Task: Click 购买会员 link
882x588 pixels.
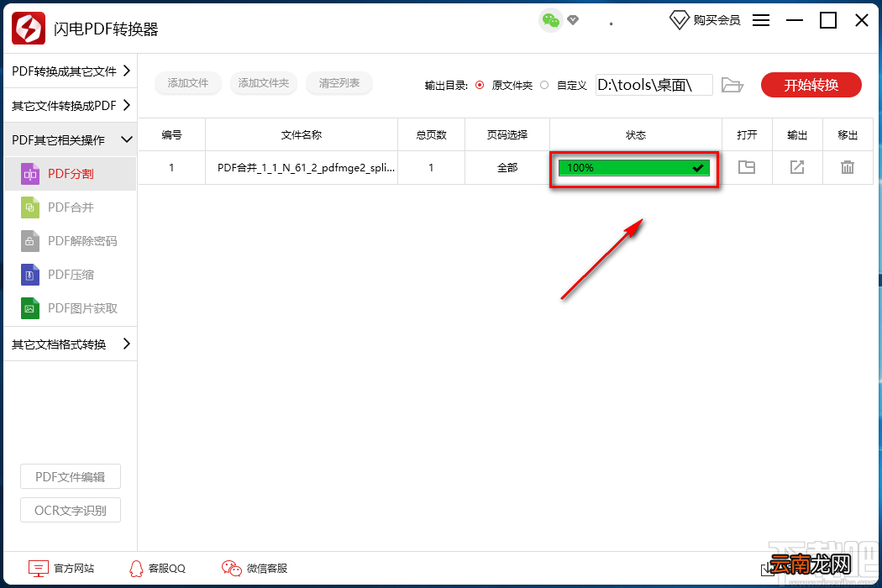Action: [717, 20]
